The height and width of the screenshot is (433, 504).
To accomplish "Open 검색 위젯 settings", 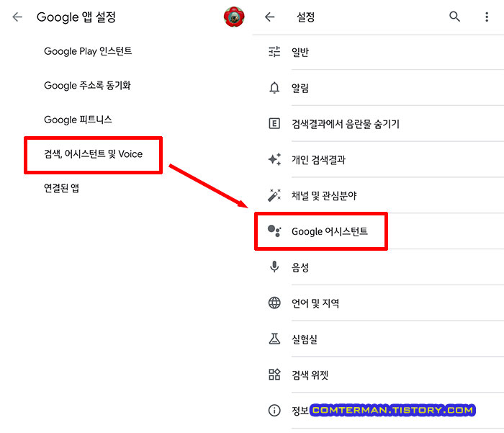I will point(378,375).
